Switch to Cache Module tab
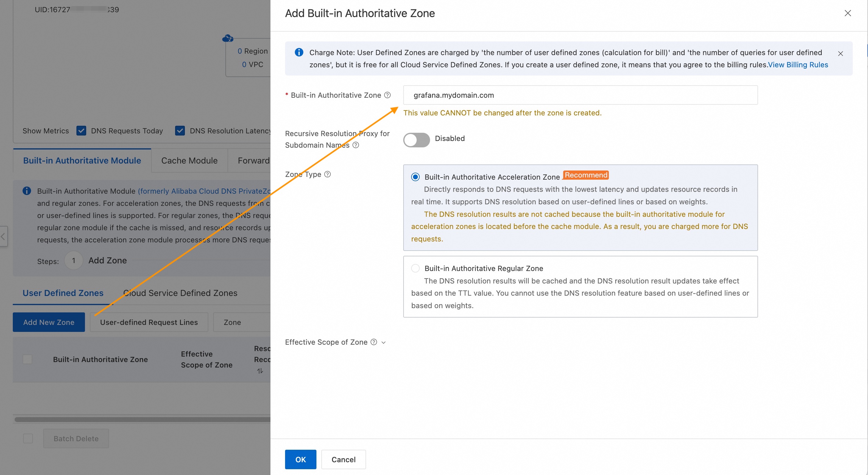The image size is (868, 475). [x=189, y=160]
